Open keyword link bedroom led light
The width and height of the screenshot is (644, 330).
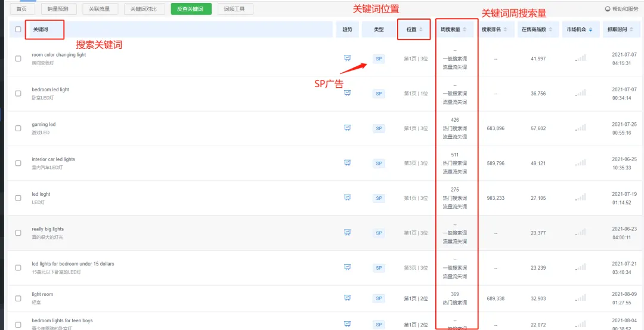point(51,90)
